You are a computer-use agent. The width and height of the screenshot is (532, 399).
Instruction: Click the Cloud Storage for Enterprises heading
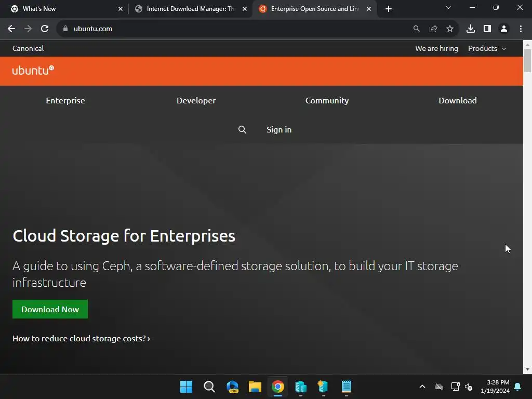(x=124, y=236)
